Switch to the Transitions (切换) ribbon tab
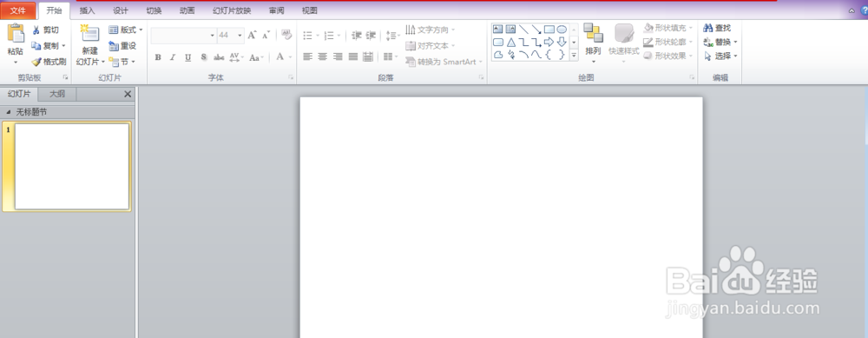 coord(154,10)
